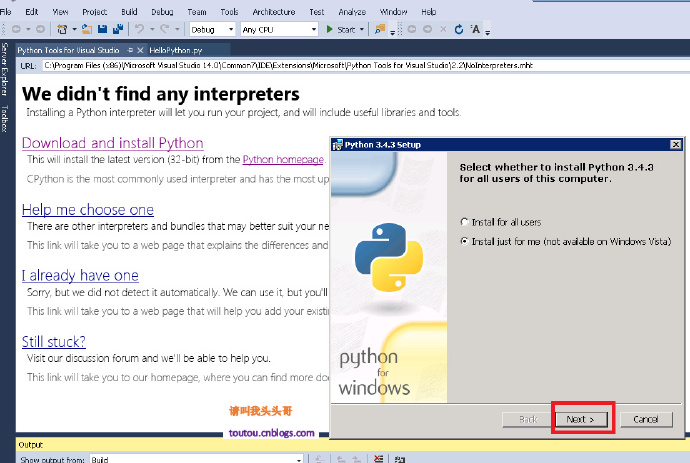Click the Python homepage hyperlink
This screenshot has height=463, width=690.
pos(283,159)
